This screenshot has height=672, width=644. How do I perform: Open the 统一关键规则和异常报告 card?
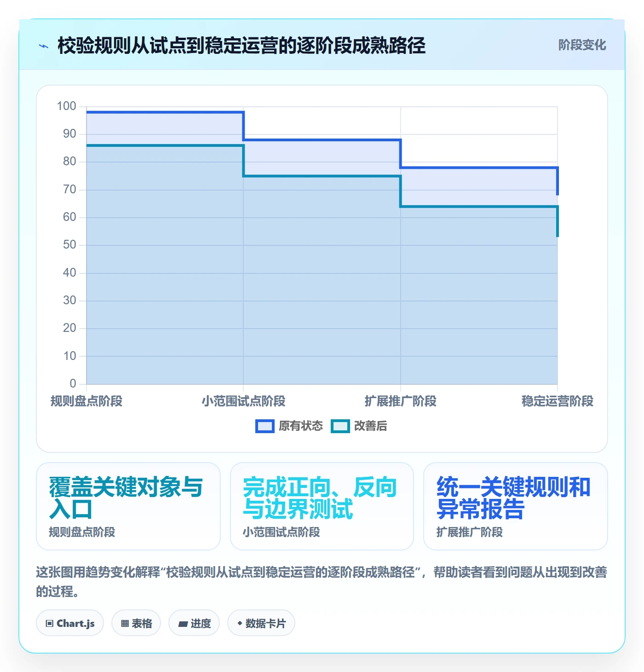[516, 506]
